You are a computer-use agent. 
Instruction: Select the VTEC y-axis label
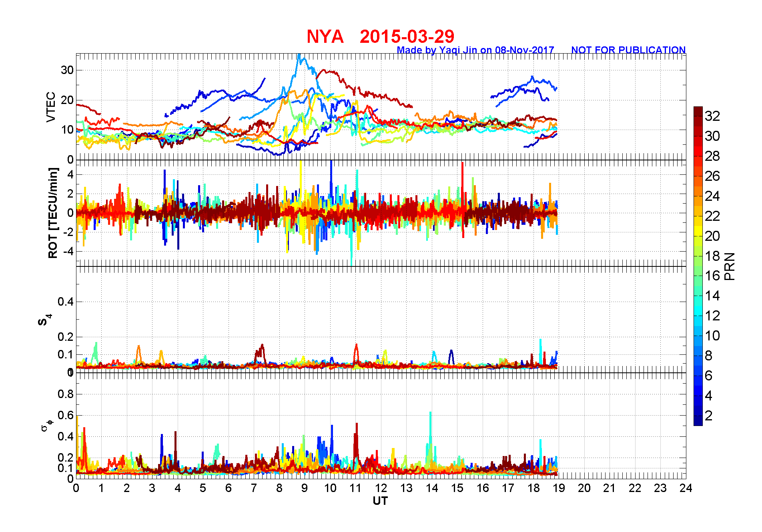tap(51, 107)
